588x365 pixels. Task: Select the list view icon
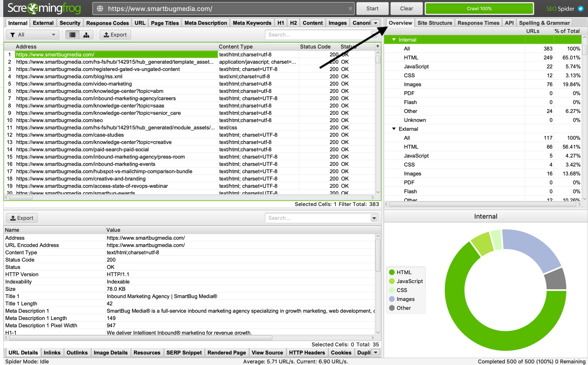73,35
